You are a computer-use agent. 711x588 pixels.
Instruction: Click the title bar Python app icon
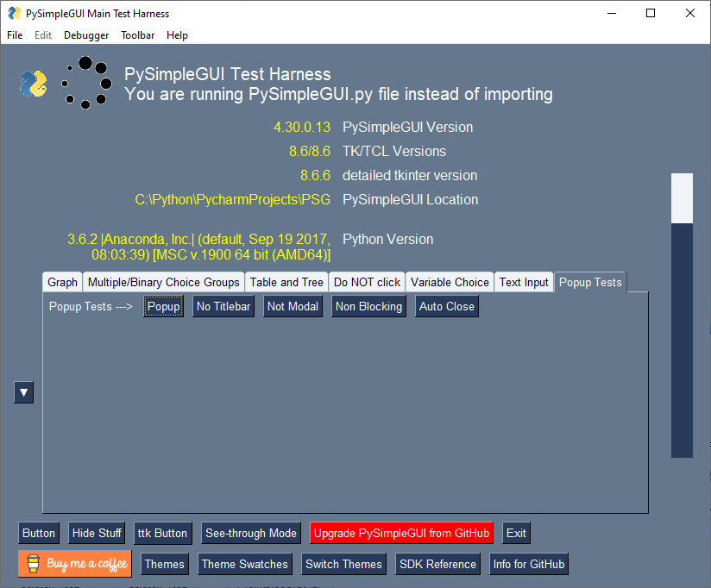(x=15, y=14)
